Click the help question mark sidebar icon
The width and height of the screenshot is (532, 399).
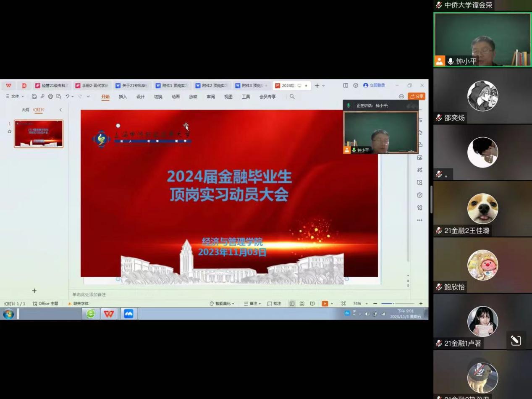[x=419, y=195]
